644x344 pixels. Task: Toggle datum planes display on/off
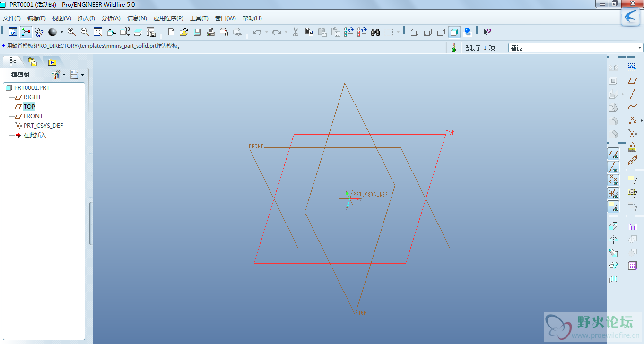[x=613, y=154]
